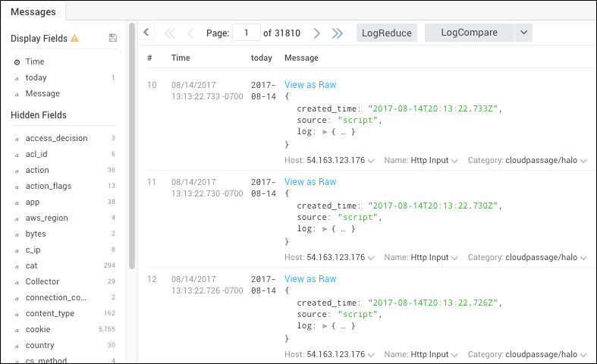
Task: Click the LogCompare button
Action: pos(469,33)
